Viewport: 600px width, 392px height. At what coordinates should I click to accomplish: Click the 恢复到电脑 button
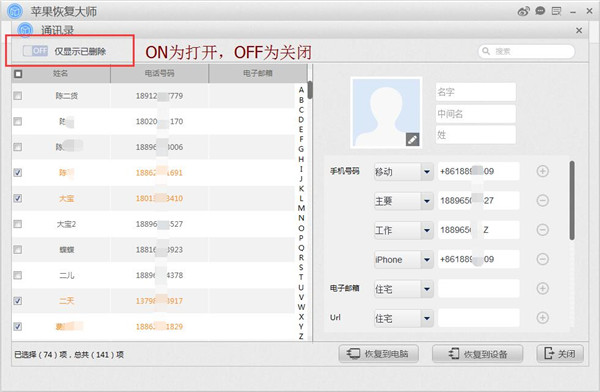[x=378, y=353]
